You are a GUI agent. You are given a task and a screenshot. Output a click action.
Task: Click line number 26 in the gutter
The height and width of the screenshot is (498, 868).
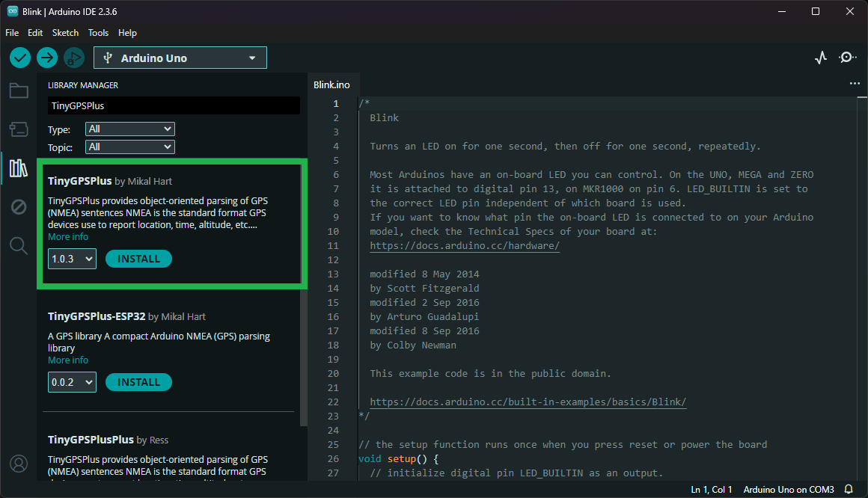333,458
